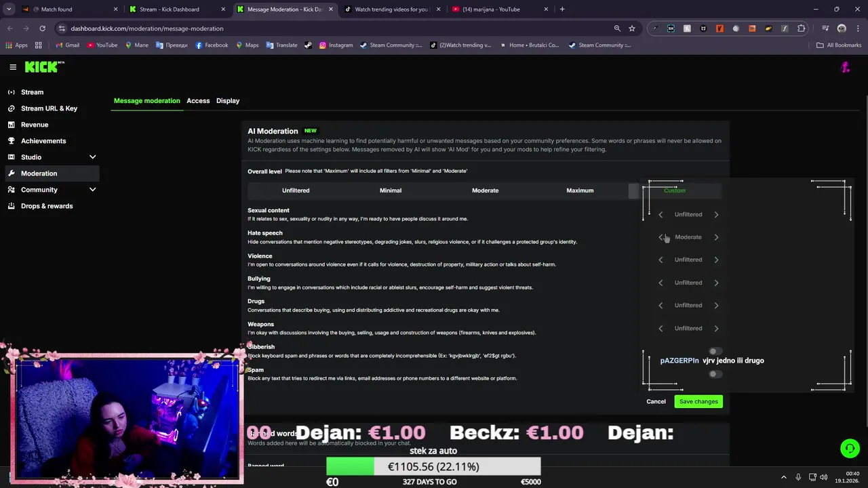Open the hamburger menu beside the KICK logo
Viewport: 868px width, 488px height.
pyautogui.click(x=13, y=67)
